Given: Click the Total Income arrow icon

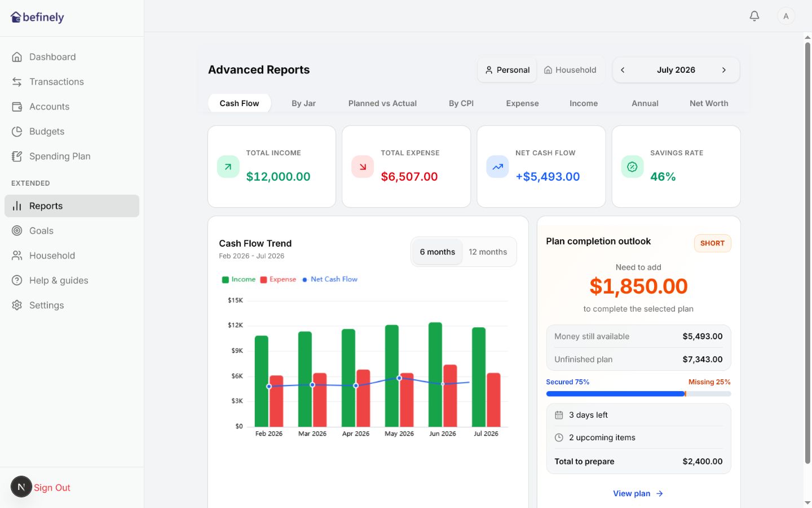Looking at the screenshot, I should [228, 167].
